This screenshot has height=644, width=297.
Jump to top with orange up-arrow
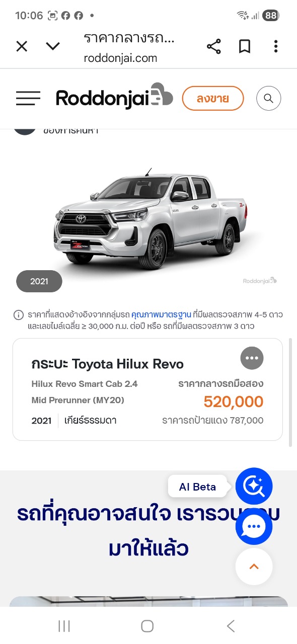point(254,567)
